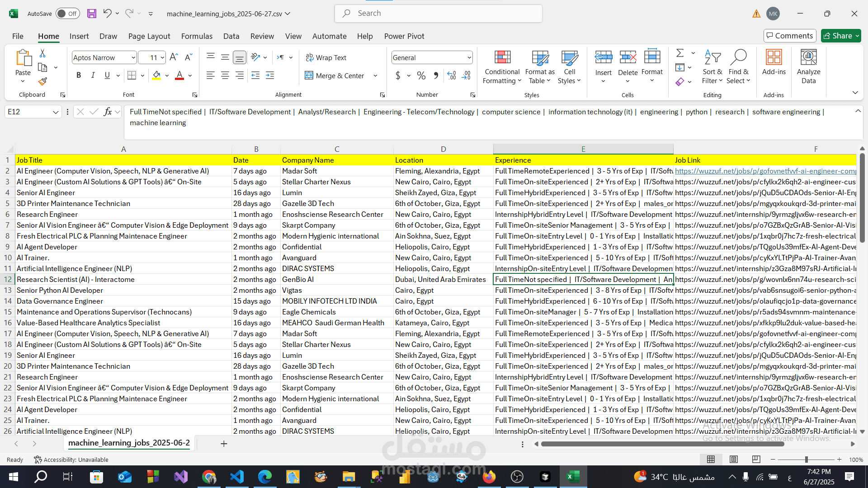Switch to the Power Pivot tab
The width and height of the screenshot is (868, 488).
point(404,36)
